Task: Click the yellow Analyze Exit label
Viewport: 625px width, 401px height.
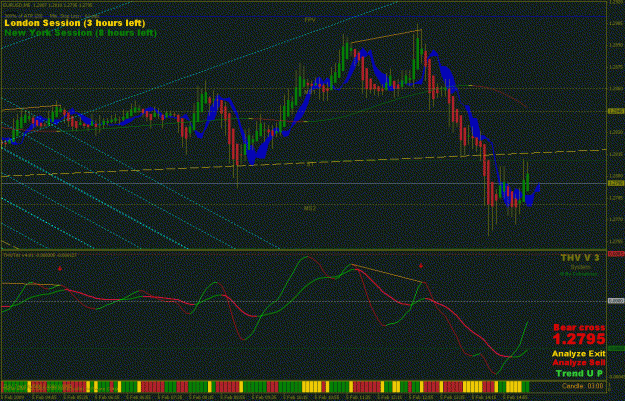Action: coord(579,354)
